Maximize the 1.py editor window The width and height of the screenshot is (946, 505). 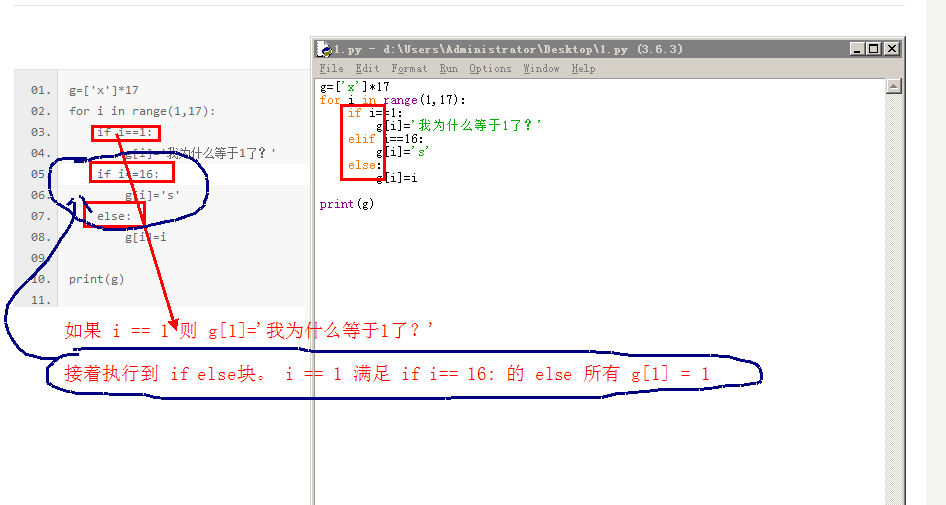(874, 48)
